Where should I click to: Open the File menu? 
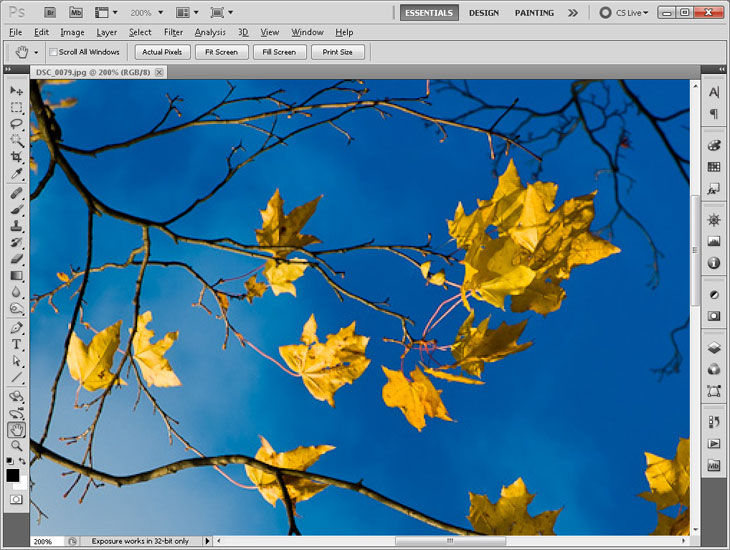coord(15,32)
